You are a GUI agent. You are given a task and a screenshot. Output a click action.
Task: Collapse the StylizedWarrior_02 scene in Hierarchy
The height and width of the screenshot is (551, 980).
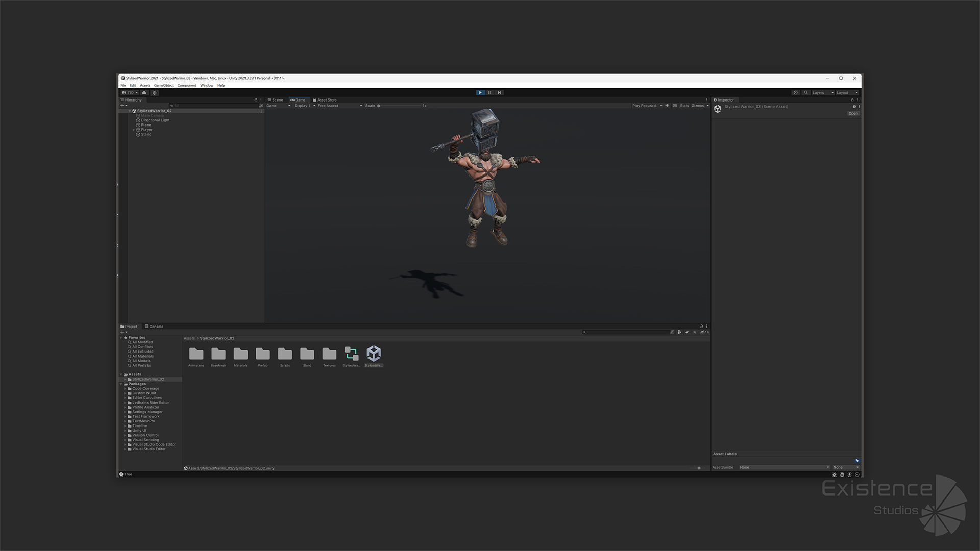[x=130, y=111]
